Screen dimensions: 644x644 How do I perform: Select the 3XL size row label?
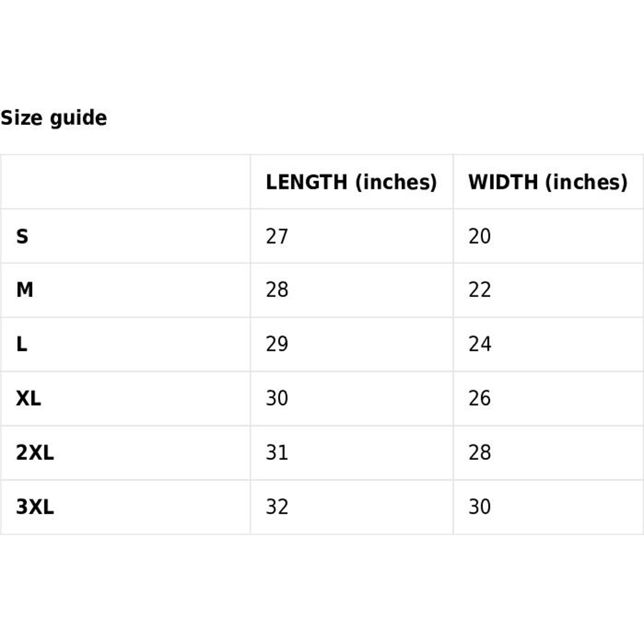[x=35, y=507]
